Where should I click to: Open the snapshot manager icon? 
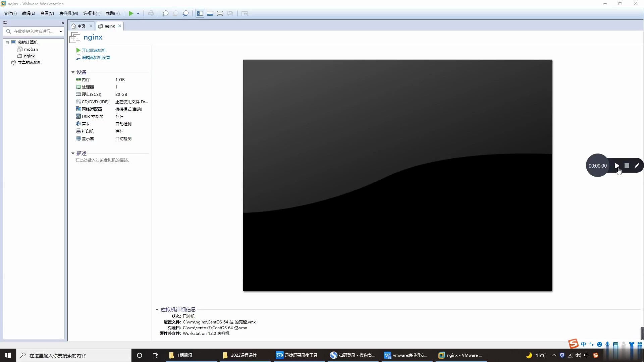click(185, 13)
